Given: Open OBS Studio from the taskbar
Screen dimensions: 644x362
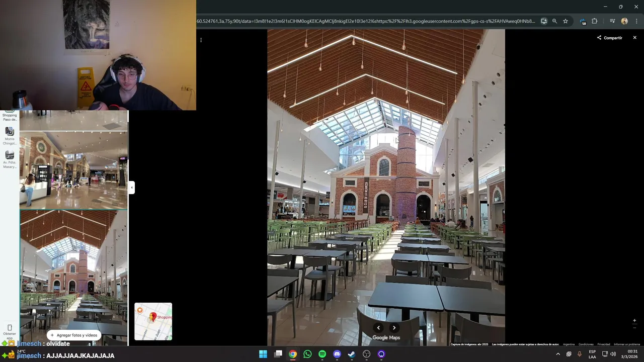Looking at the screenshot, I should coord(367,354).
